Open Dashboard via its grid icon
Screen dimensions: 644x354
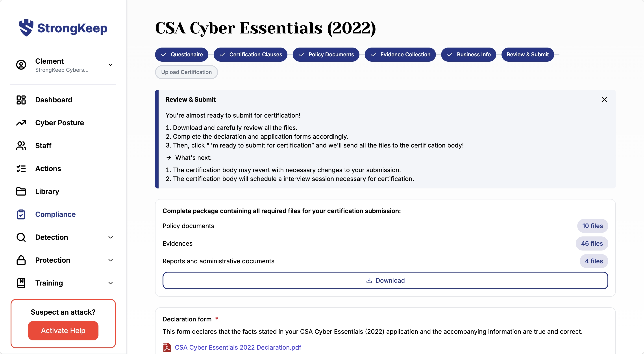(21, 100)
